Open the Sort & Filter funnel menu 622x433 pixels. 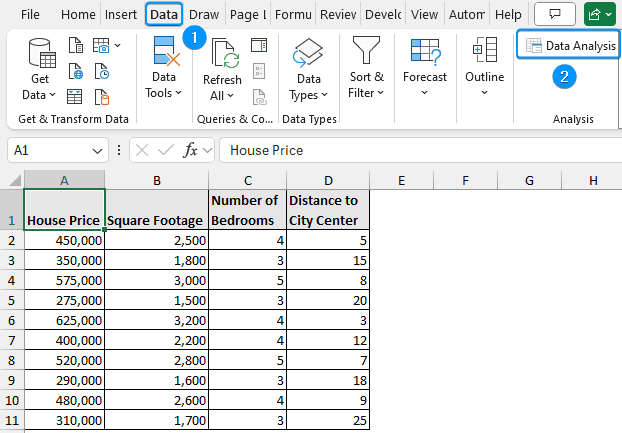(x=366, y=67)
